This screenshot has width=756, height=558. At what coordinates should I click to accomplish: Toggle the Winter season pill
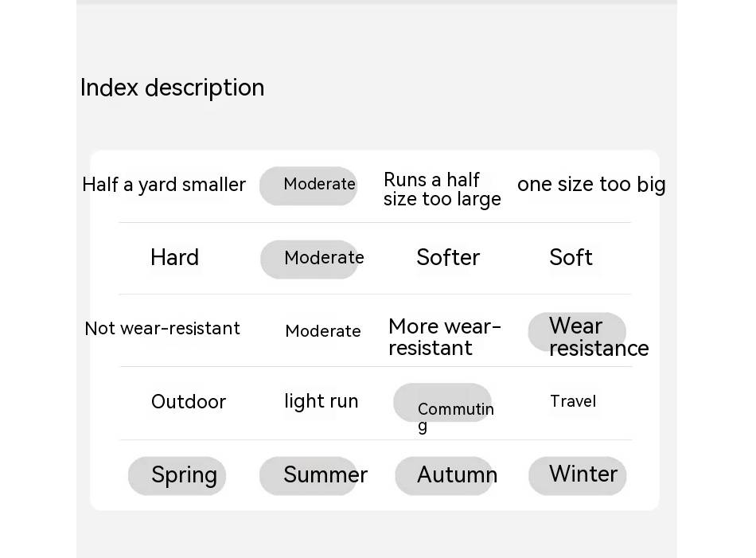pos(578,476)
